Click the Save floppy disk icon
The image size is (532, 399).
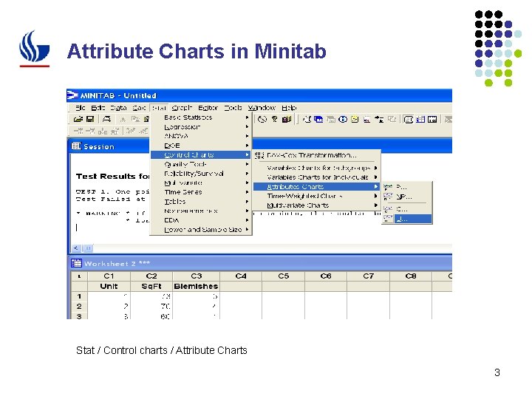coord(90,119)
